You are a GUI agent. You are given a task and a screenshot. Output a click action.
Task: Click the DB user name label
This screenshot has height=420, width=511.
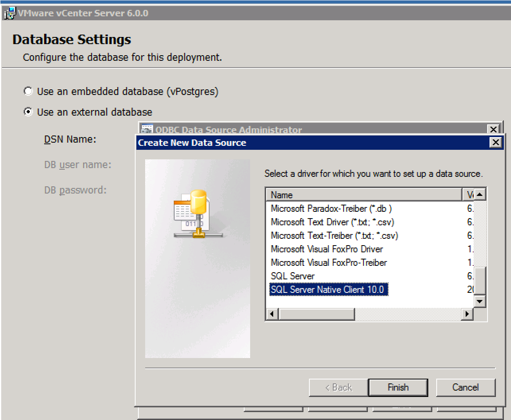[x=78, y=165]
